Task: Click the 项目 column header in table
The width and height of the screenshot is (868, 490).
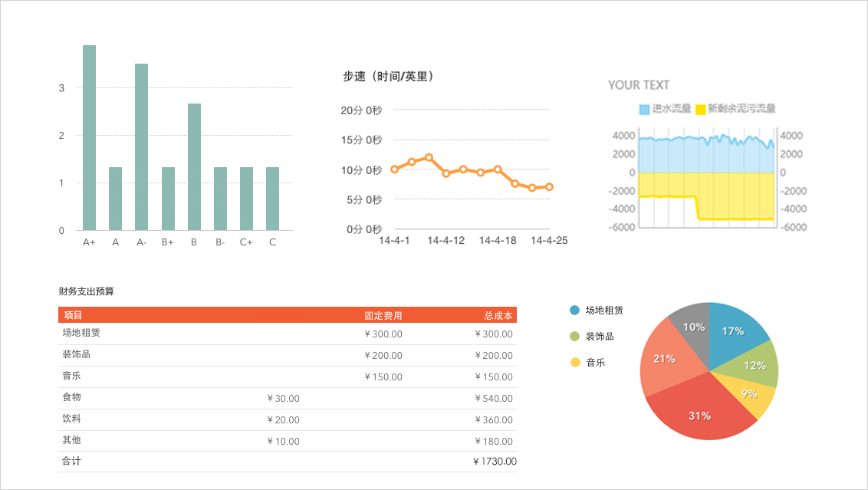Action: pos(74,315)
